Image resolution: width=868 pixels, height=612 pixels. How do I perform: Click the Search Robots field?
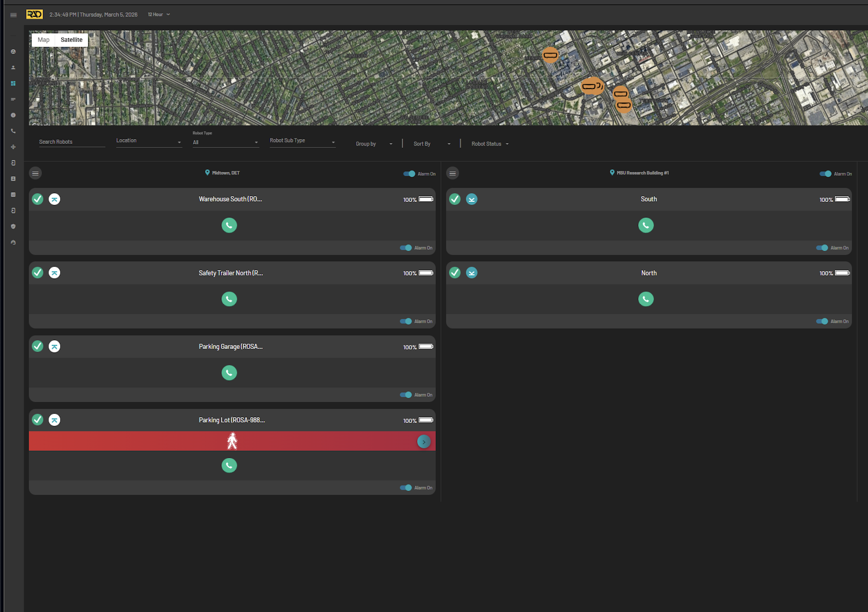click(72, 142)
